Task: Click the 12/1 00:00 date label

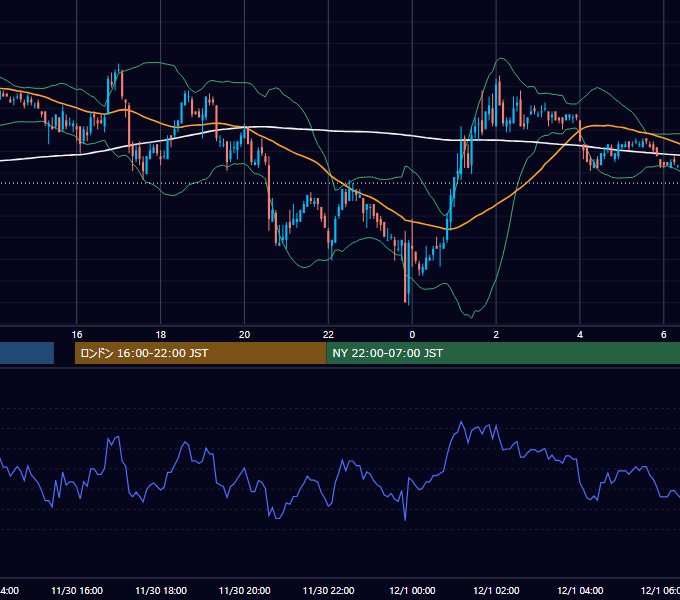Action: [x=412, y=590]
